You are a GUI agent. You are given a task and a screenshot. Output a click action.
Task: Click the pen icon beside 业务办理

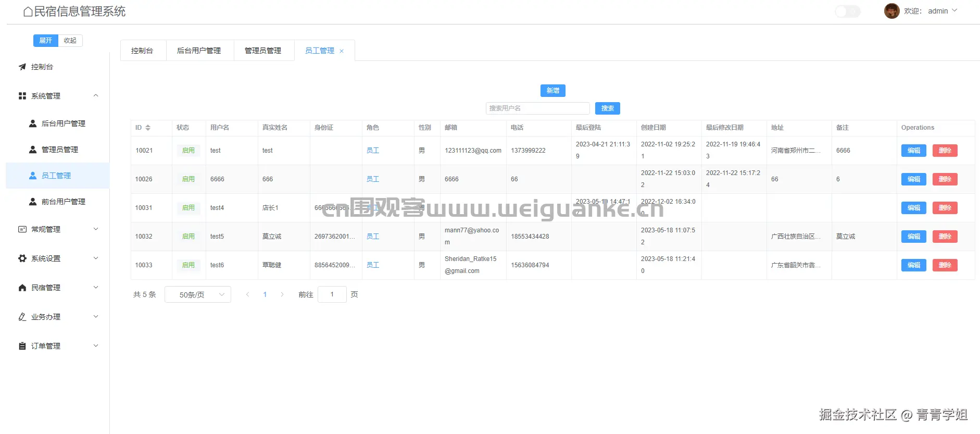(22, 317)
